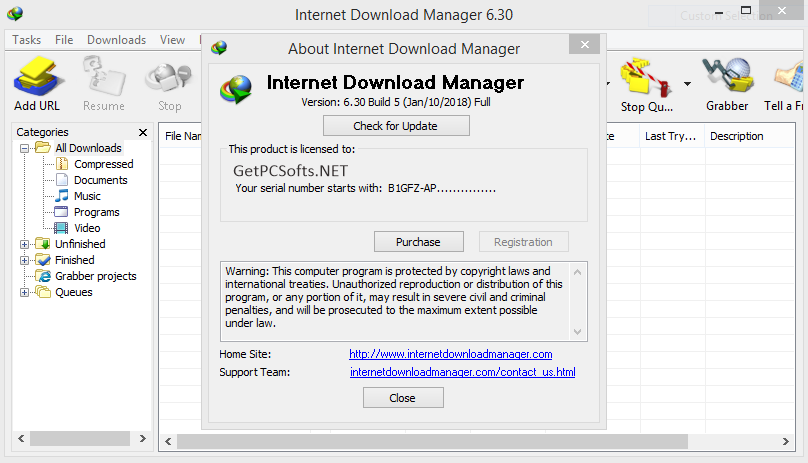The height and width of the screenshot is (463, 808).
Task: Select the Documents category
Action: 100,180
